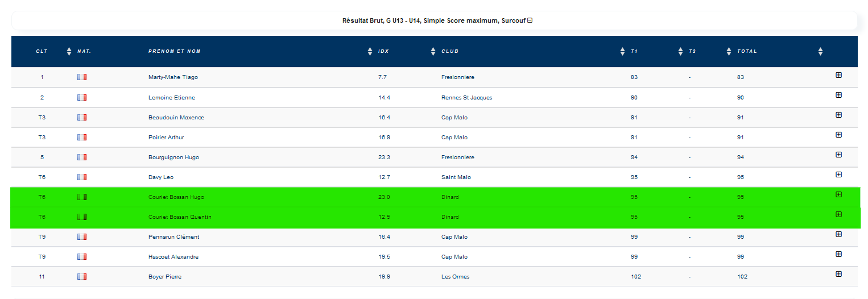This screenshot has height=299, width=868.
Task: Expand details for Poirier Arthur row
Action: tap(838, 135)
